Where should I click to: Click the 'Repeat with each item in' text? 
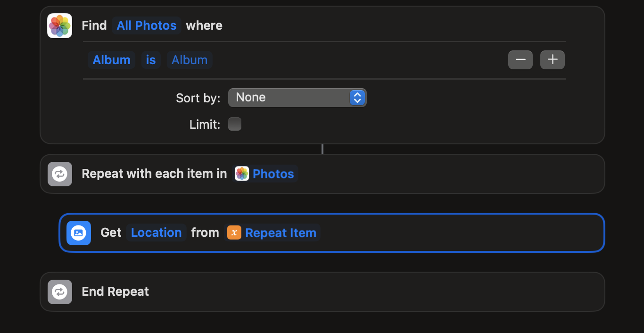point(154,174)
